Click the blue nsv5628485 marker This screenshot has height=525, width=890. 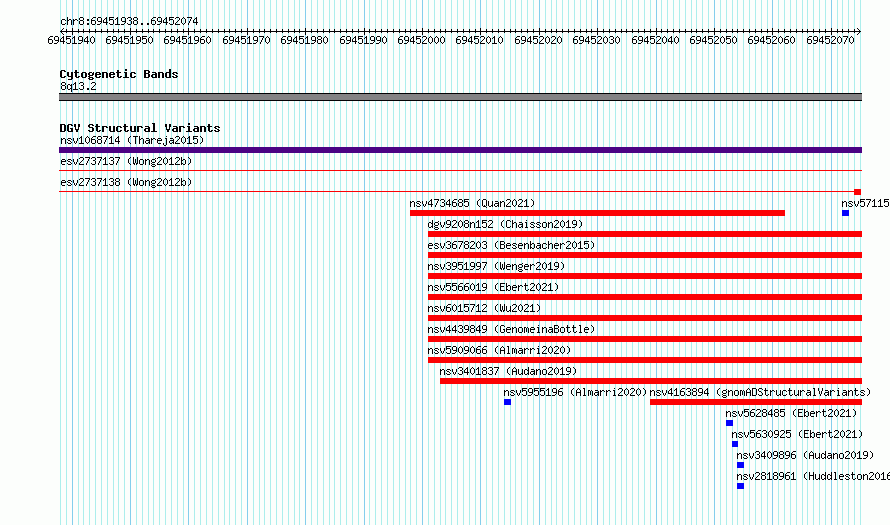pos(729,423)
